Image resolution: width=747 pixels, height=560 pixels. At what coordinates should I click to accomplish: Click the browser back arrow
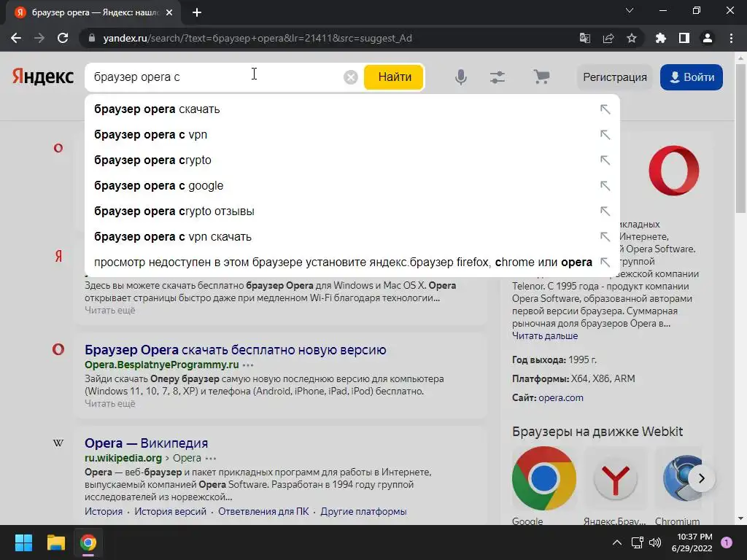pos(16,38)
